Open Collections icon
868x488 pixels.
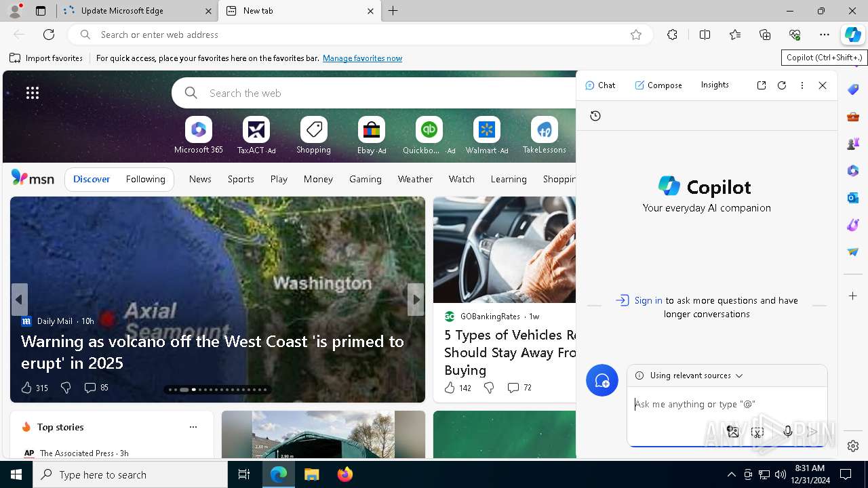pyautogui.click(x=765, y=35)
